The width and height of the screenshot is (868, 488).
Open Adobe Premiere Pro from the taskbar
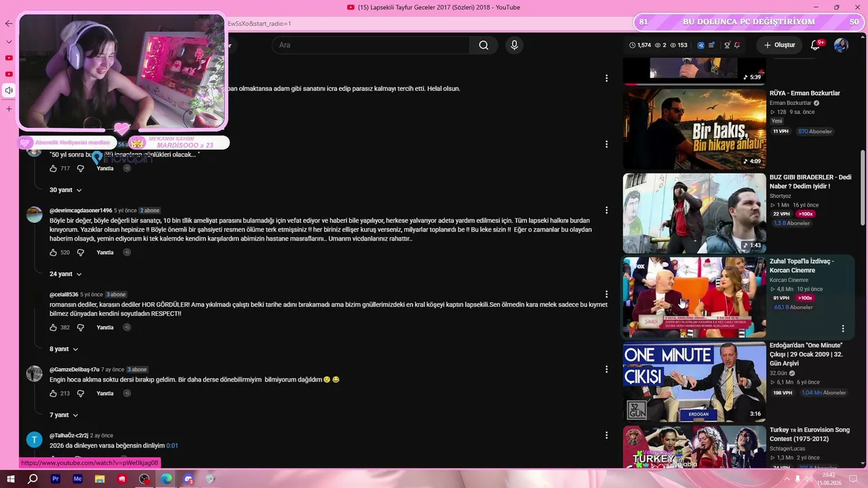56,479
